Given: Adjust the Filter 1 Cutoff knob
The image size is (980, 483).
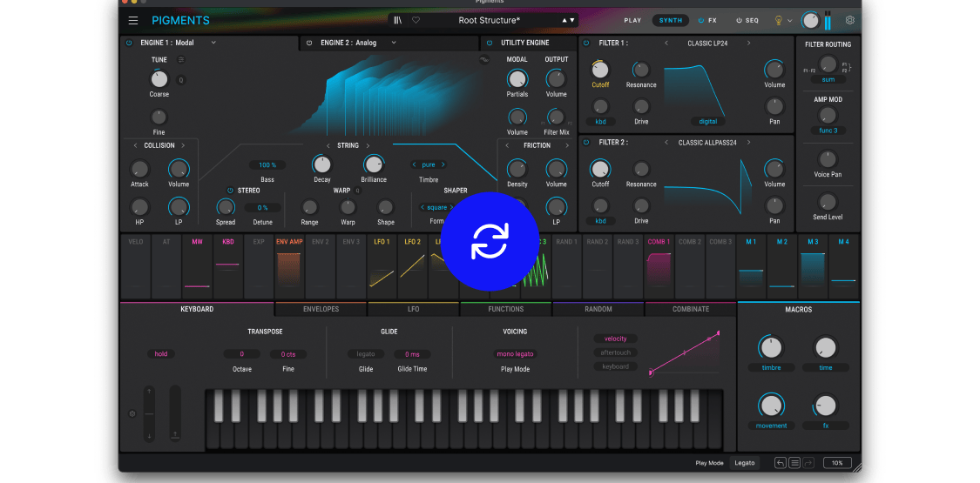Looking at the screenshot, I should click(600, 70).
